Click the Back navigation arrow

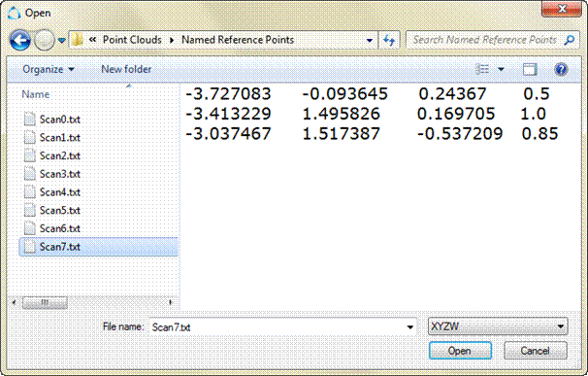coord(19,40)
